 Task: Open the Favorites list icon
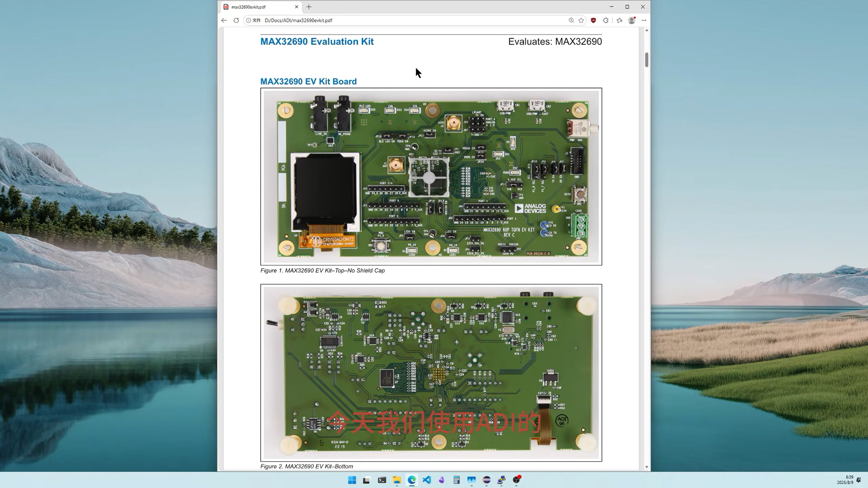tap(619, 20)
